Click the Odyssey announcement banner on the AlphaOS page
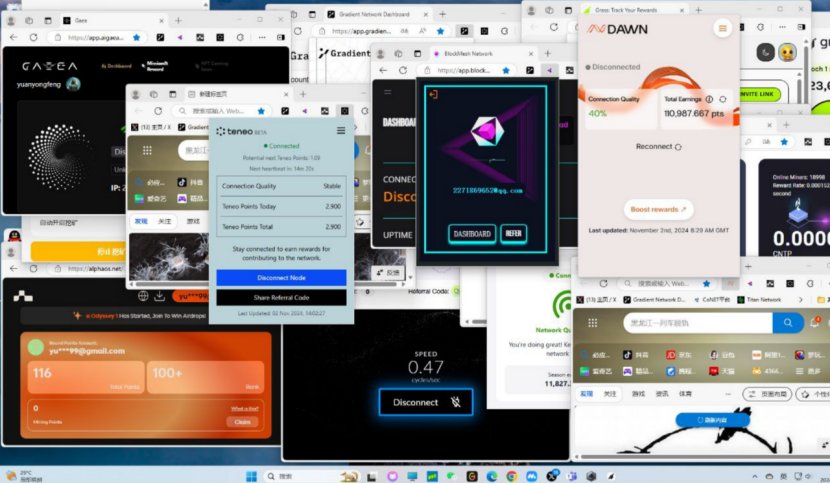The height and width of the screenshot is (484, 830). pyautogui.click(x=146, y=316)
